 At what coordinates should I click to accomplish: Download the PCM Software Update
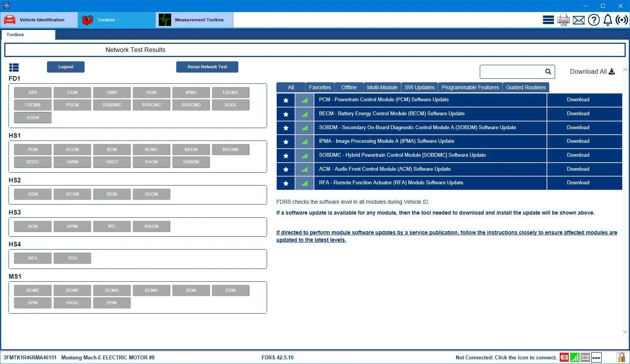click(x=578, y=100)
